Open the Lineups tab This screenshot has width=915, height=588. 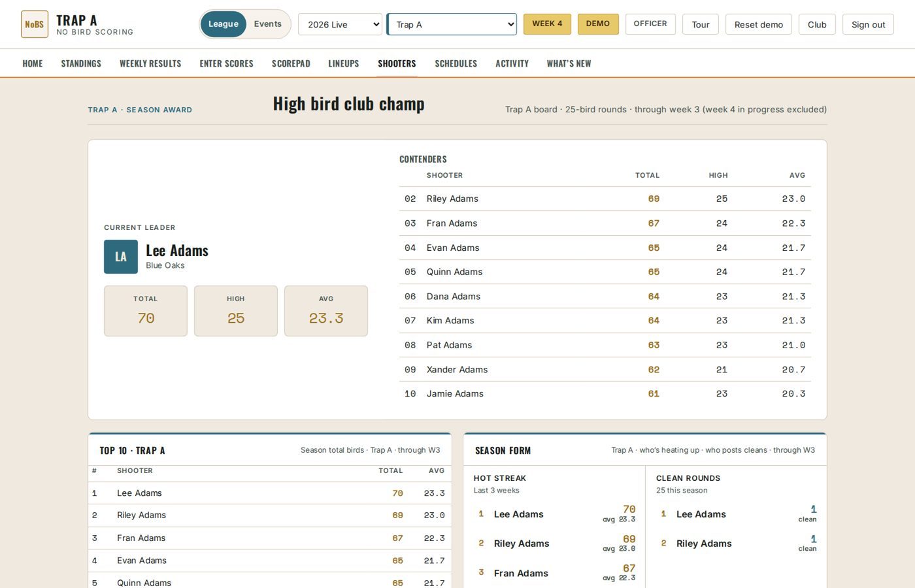pyautogui.click(x=344, y=63)
